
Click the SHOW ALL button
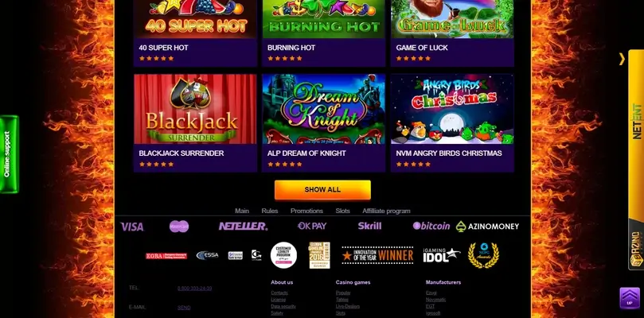tap(322, 190)
